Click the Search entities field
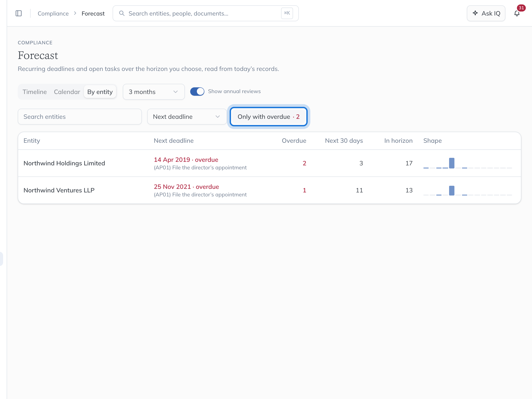 pos(80,117)
